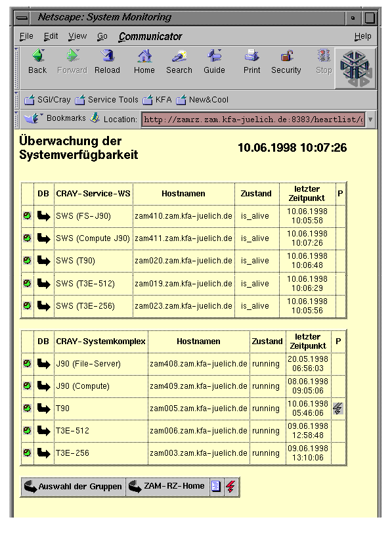The width and height of the screenshot is (392, 553).
Task: Go to Home via the house icon
Action: (x=144, y=61)
